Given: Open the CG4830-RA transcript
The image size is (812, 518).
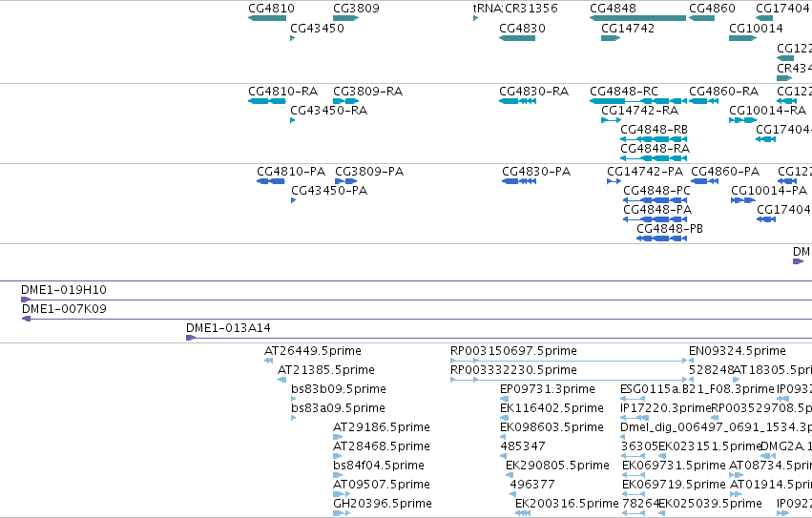Looking at the screenshot, I should (517, 101).
